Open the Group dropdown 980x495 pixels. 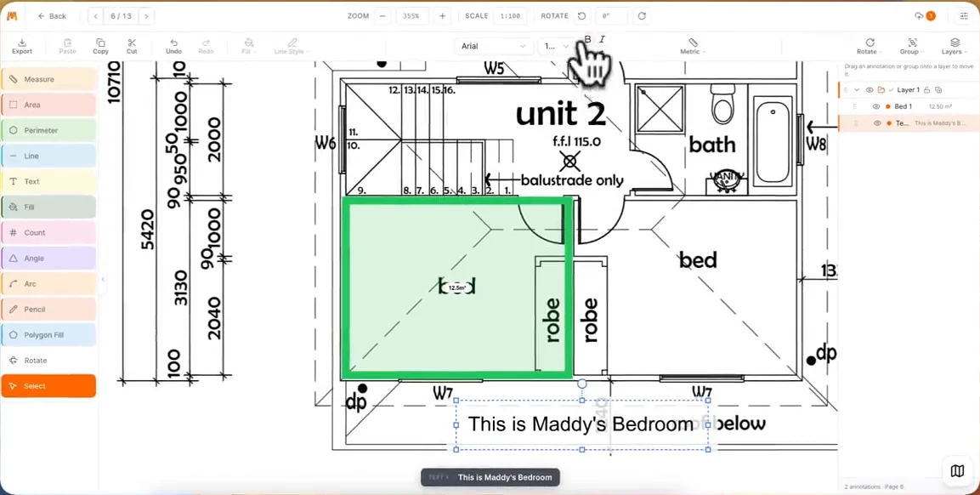(x=912, y=46)
